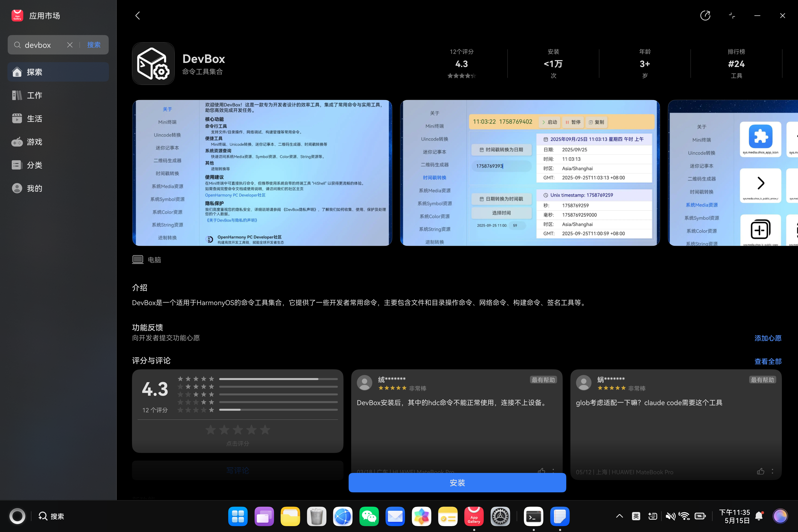Select 生活 in the sidebar
The height and width of the screenshot is (532, 798).
pyautogui.click(x=58, y=118)
